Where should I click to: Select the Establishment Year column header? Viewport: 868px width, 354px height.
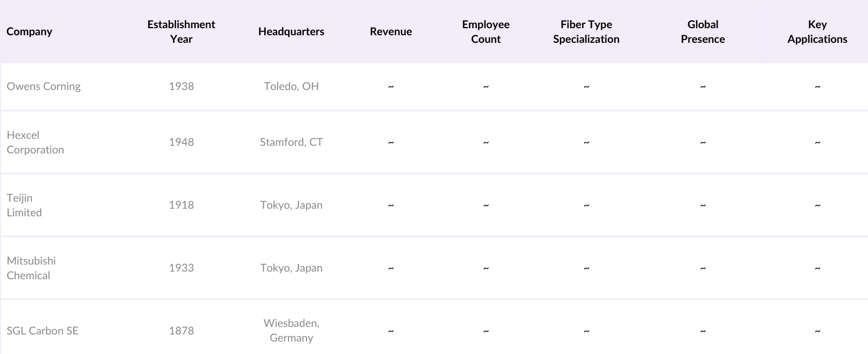point(181,31)
